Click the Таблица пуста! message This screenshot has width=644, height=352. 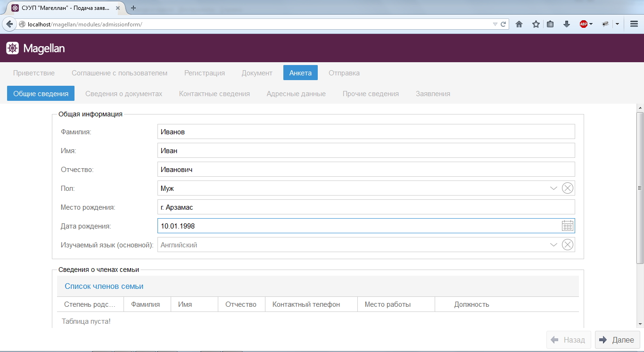tap(86, 321)
